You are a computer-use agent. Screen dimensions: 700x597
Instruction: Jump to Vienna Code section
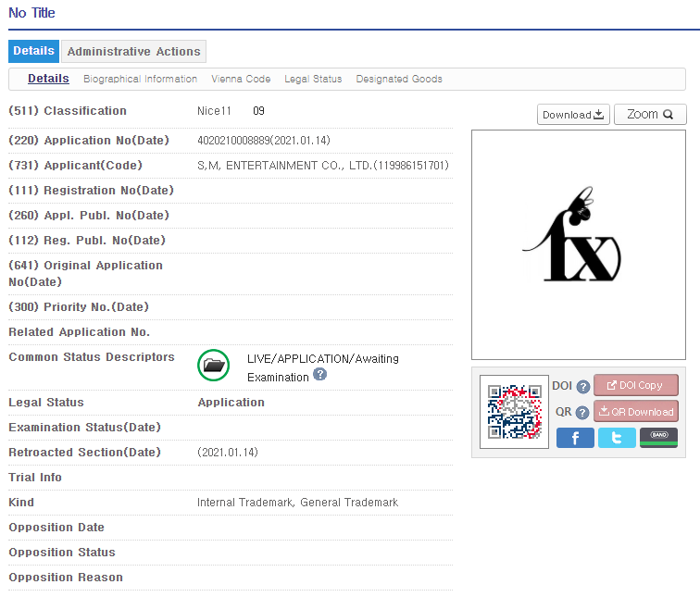point(241,79)
